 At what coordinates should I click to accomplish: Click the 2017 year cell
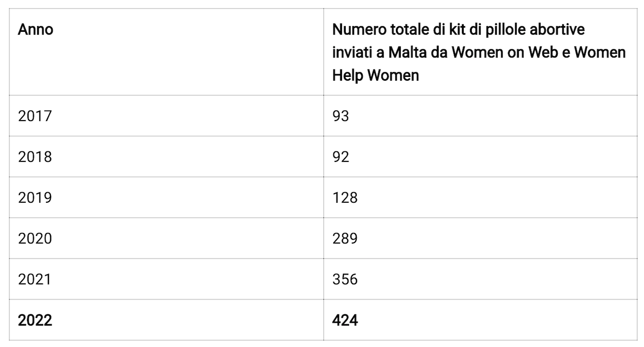click(x=166, y=115)
